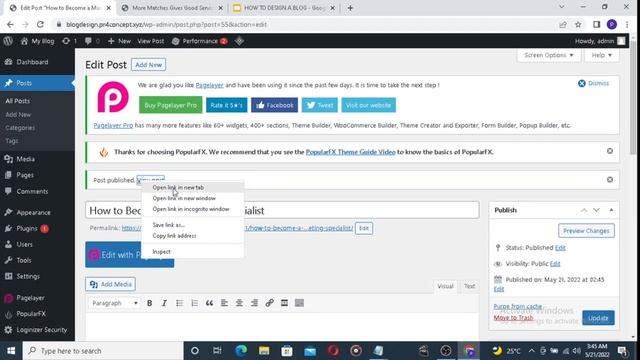This screenshot has width=640, height=360.
Task: Dismiss the Post published notice
Action: (x=610, y=180)
